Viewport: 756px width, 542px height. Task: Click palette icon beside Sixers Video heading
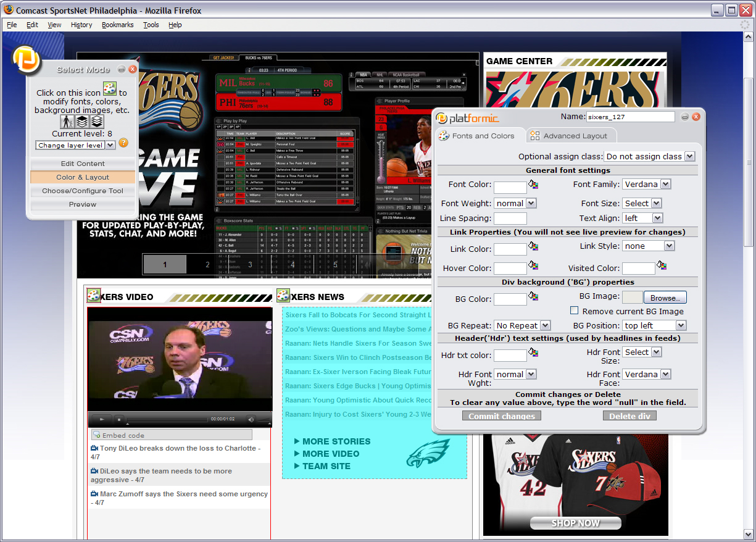(94, 296)
